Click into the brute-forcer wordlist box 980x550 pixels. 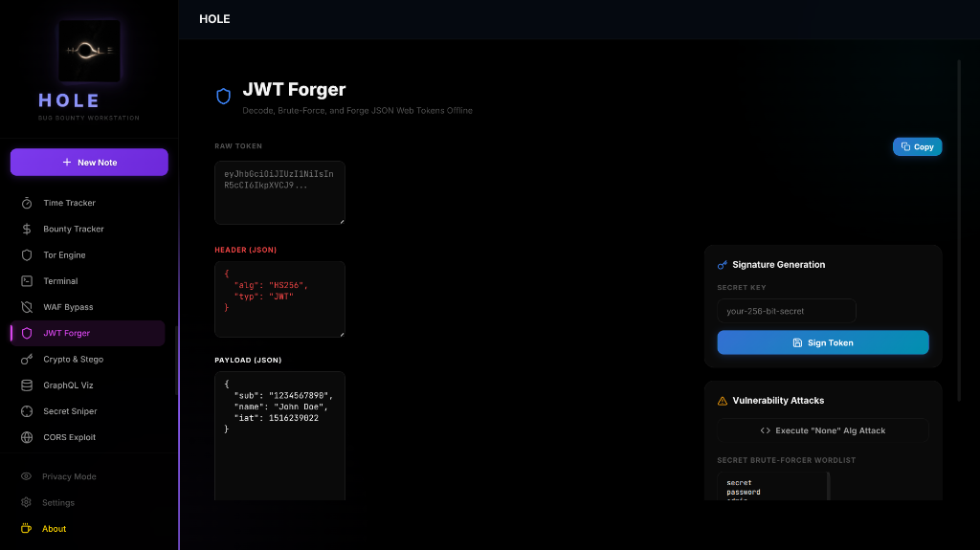coord(771,486)
